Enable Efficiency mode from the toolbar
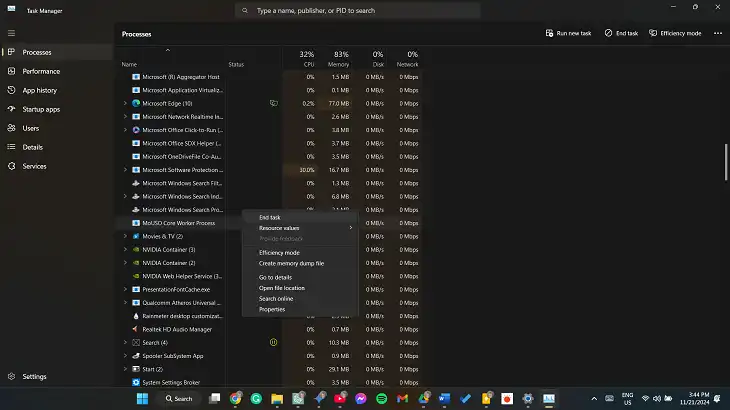This screenshot has width=730, height=410. (675, 33)
